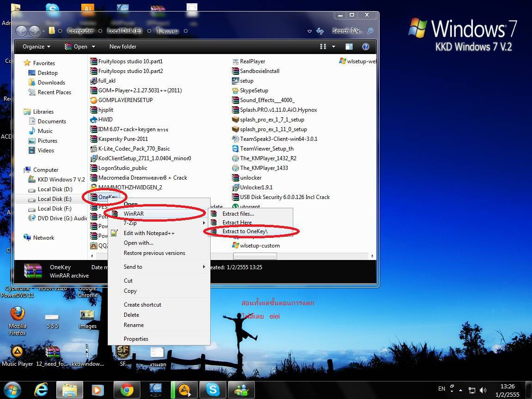The width and height of the screenshot is (532, 399).
Task: Select the HWID file icon
Action: (x=94, y=120)
